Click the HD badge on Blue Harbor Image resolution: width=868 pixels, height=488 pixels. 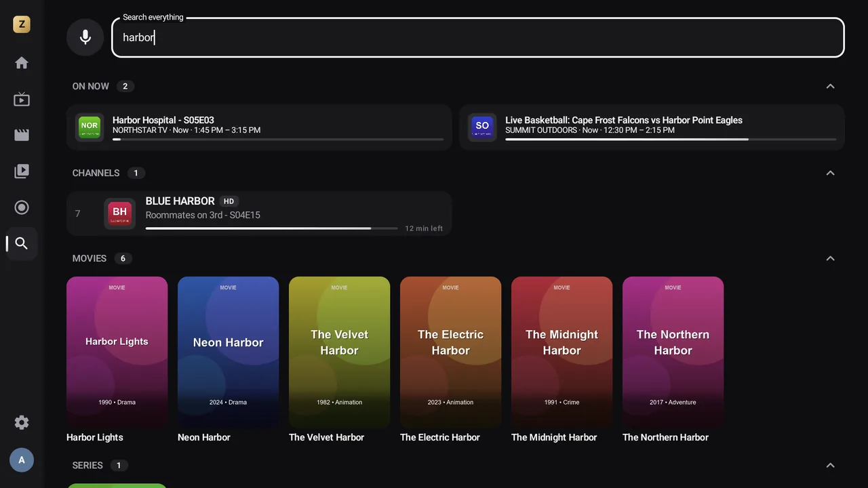point(229,201)
